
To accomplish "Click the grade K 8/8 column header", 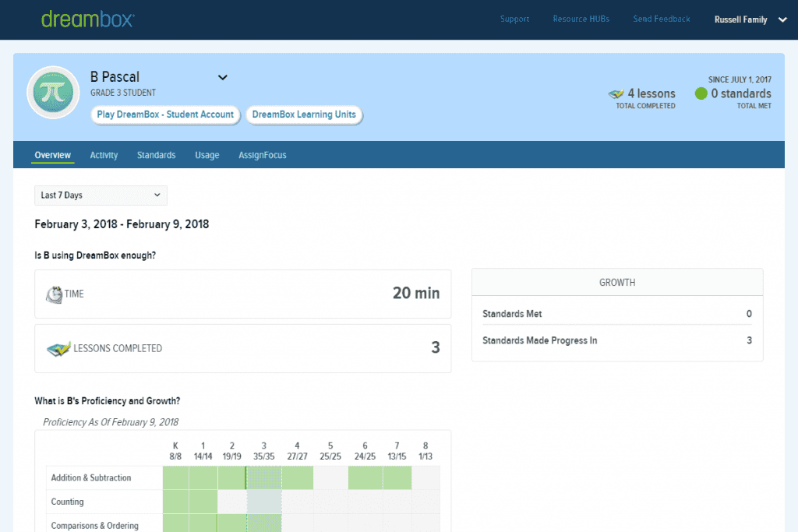I will pos(175,451).
